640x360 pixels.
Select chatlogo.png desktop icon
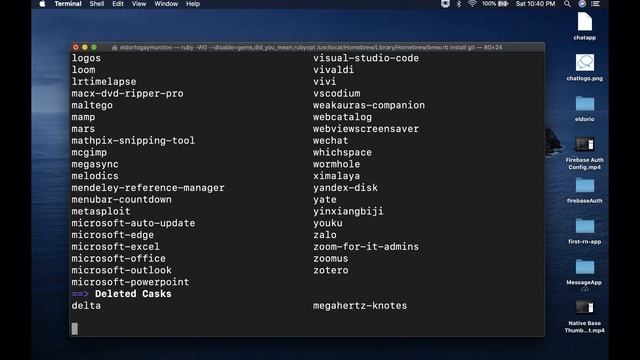coord(584,63)
